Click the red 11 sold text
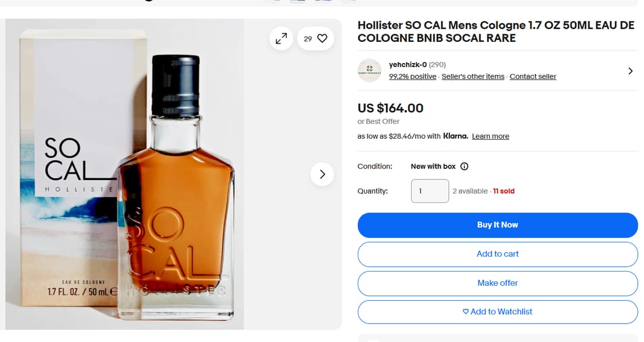Viewport: 644px width, 342px height. (504, 191)
